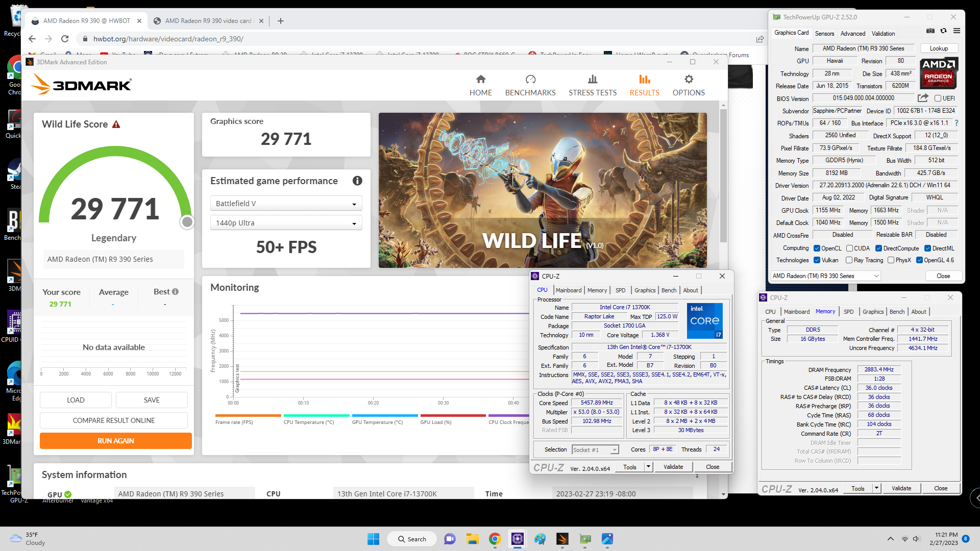980x551 pixels.
Task: Click Wild Life score gauge knob
Action: [x=187, y=222]
